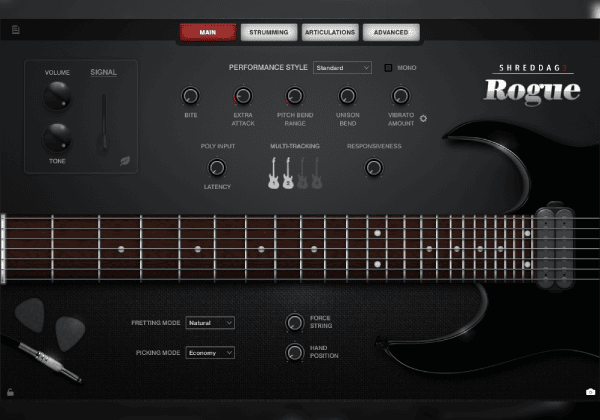Click the guitar nut at fretboard start
The width and height of the screenshot is (600, 420).
tap(3, 249)
